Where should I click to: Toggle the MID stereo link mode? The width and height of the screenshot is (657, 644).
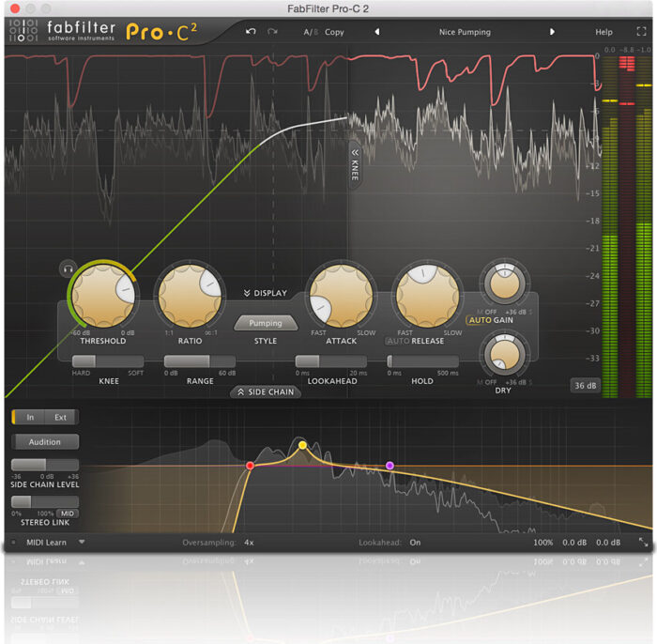point(67,514)
